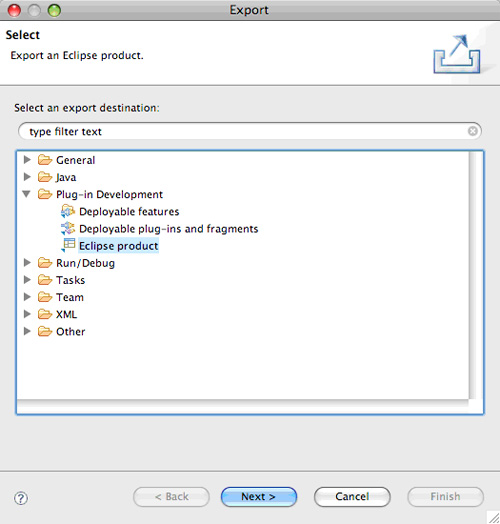Click the Next button
500x524 pixels.
tap(259, 497)
